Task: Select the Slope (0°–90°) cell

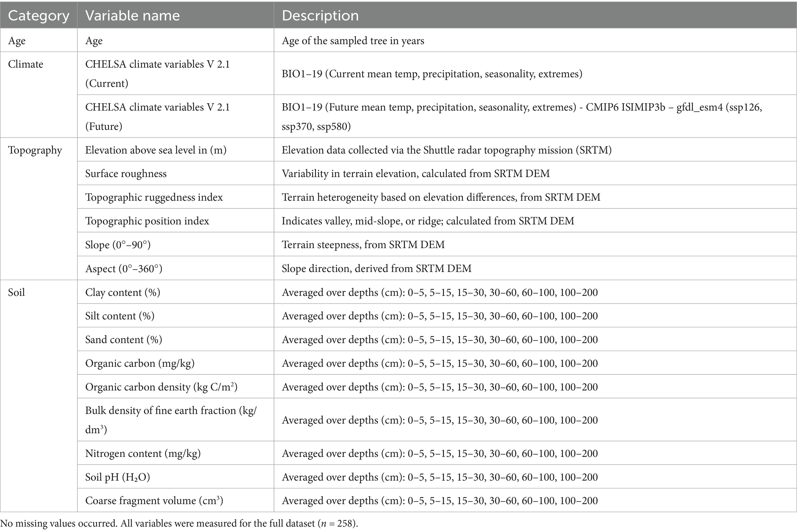Action: (118, 245)
